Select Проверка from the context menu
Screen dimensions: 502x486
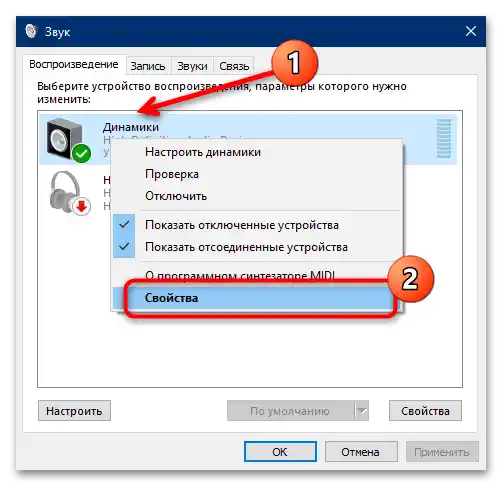(172, 174)
